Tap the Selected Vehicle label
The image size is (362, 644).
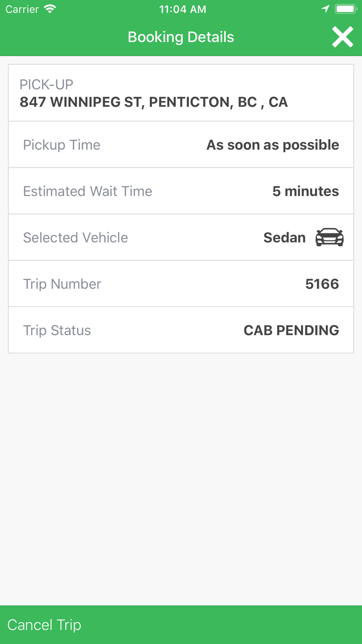pos(75,238)
